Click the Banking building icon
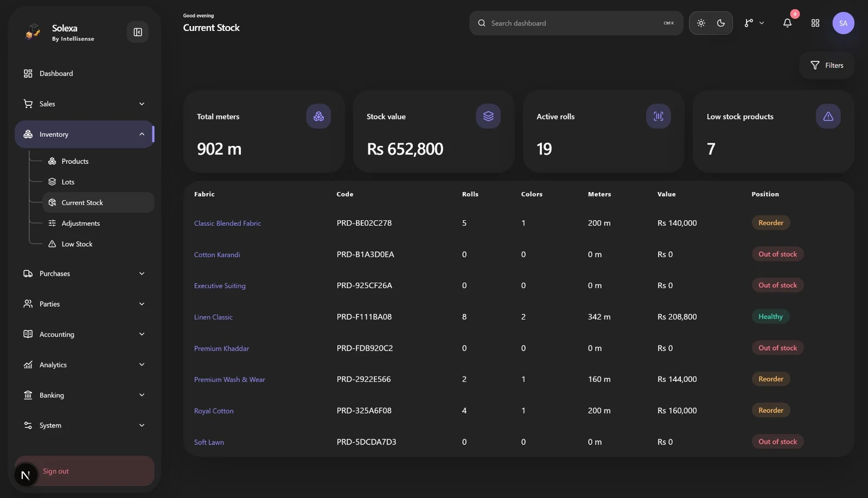Viewport: 868px width, 498px height. coord(28,395)
